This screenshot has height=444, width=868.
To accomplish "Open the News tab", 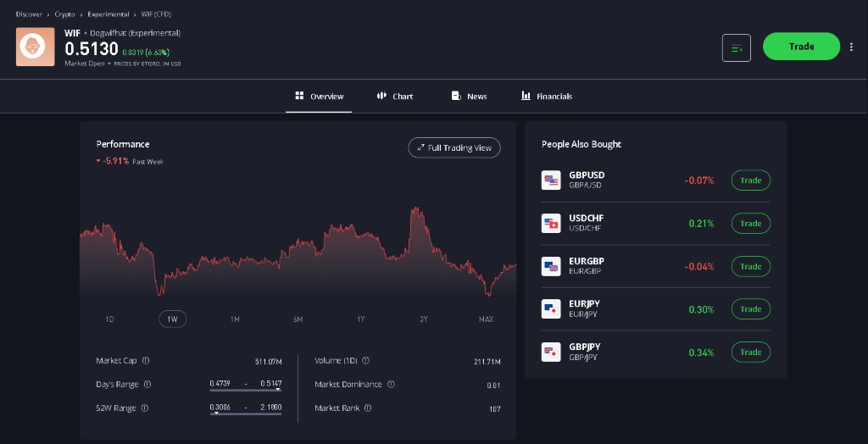I will 470,97.
